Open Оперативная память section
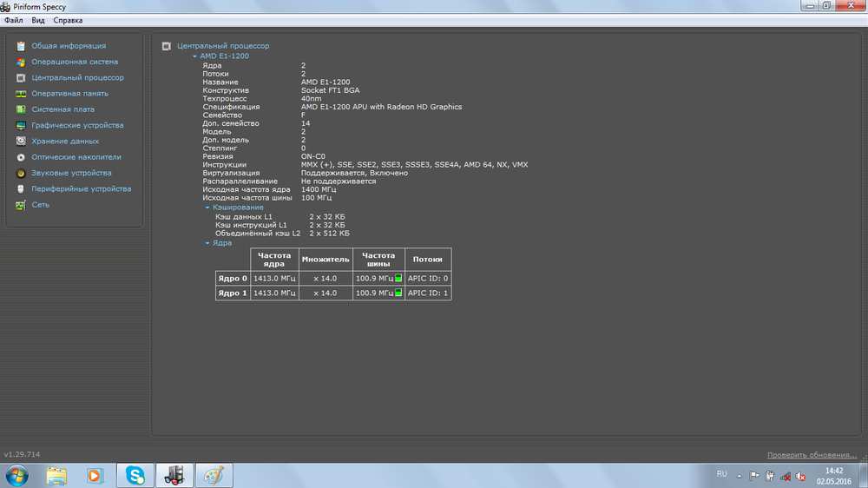 [x=69, y=94]
